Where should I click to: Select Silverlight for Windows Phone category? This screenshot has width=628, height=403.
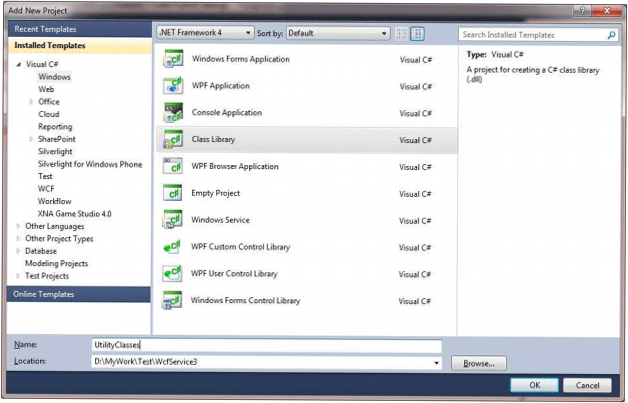pyautogui.click(x=90, y=164)
